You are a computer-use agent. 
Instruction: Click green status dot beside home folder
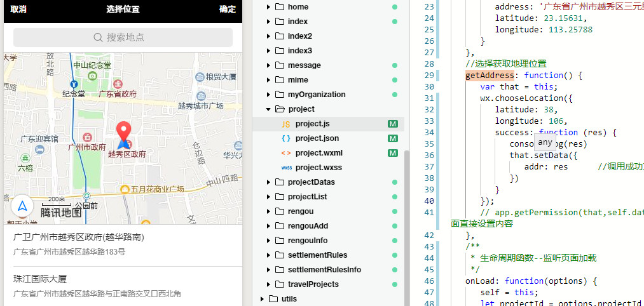click(x=395, y=7)
